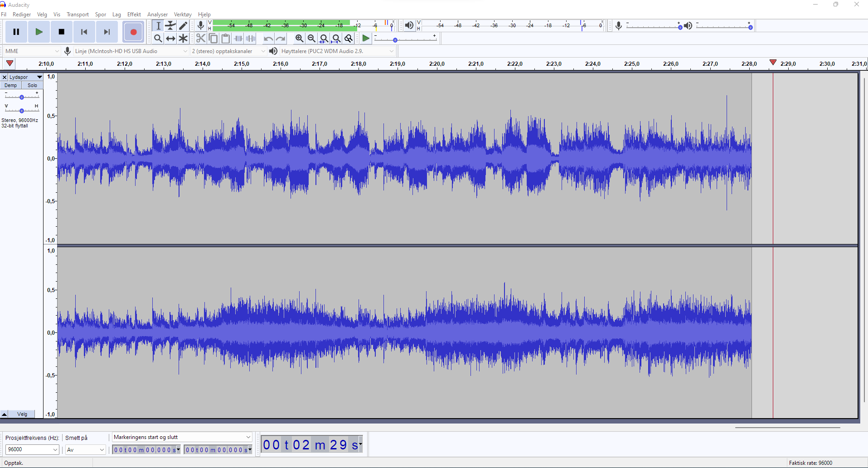Fit selection to window width
Viewport: 868px width, 468px height.
pyautogui.click(x=324, y=39)
